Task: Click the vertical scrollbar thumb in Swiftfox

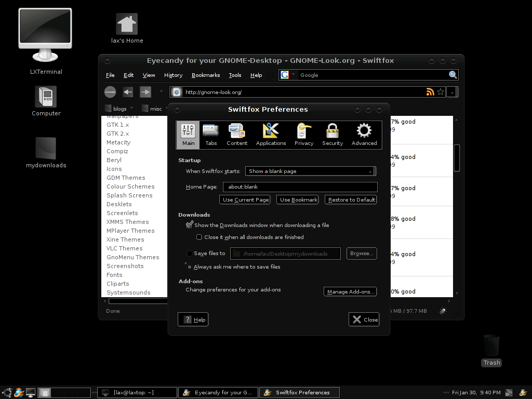Action: (457, 158)
